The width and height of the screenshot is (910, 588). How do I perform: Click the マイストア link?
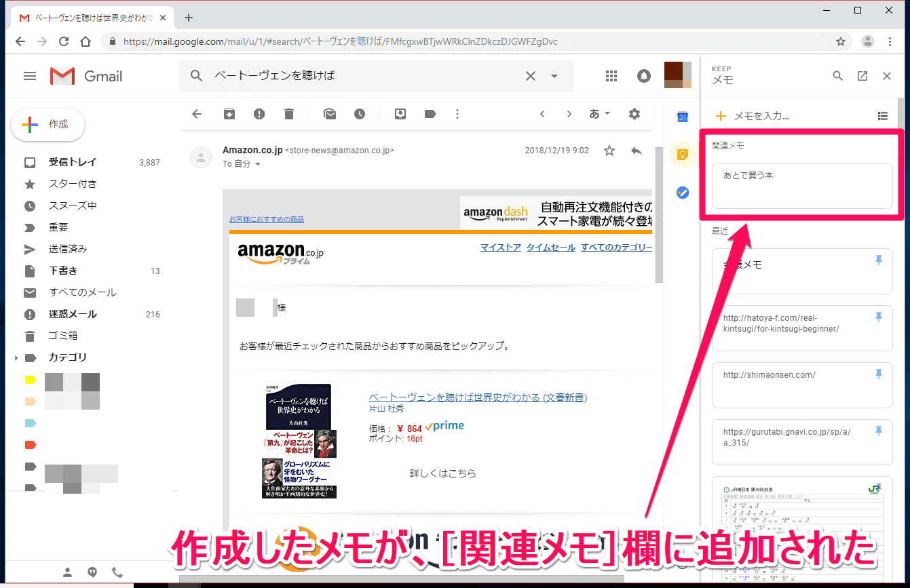pos(501,248)
